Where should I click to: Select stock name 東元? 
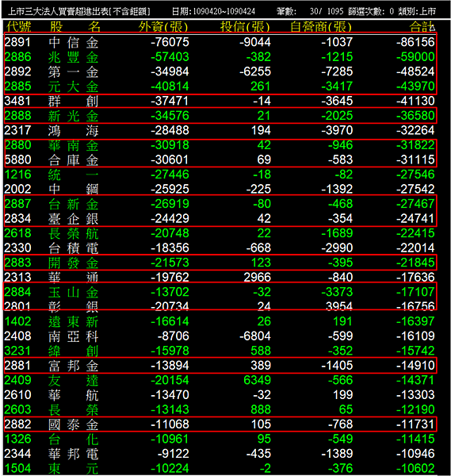pyautogui.click(x=74, y=468)
